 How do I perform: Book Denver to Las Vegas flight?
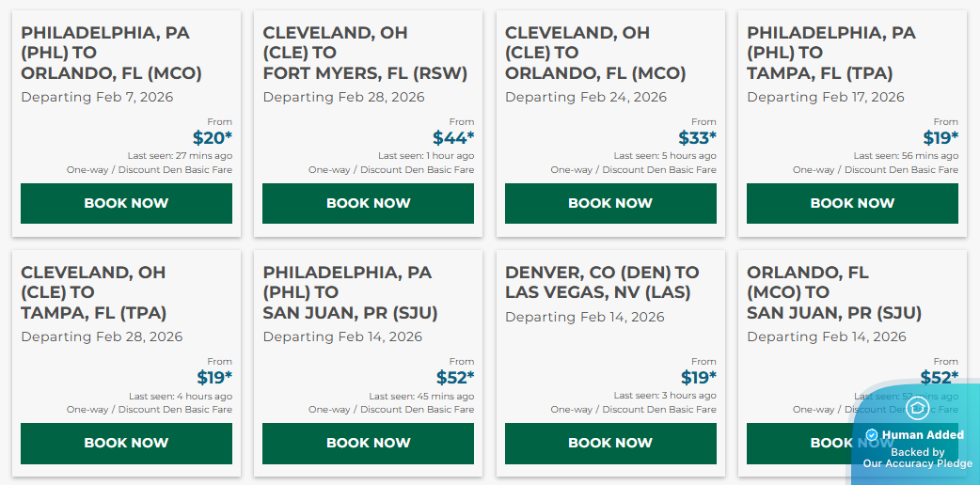[610, 443]
